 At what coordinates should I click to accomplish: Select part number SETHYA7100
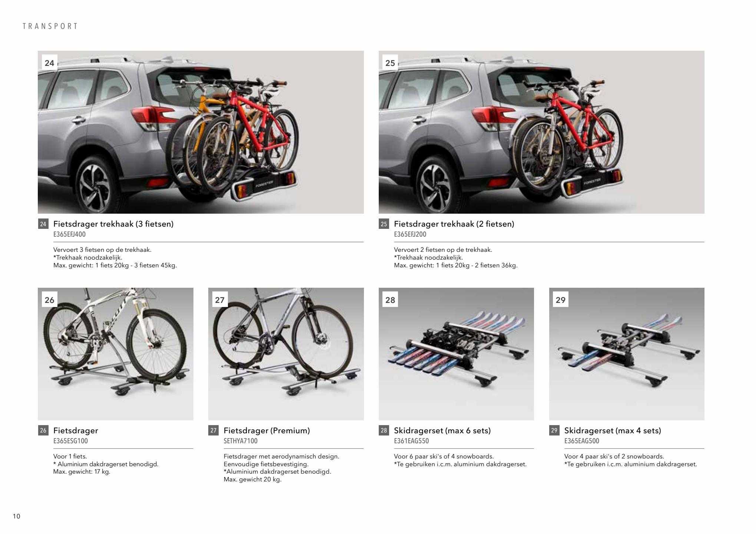[x=241, y=441]
